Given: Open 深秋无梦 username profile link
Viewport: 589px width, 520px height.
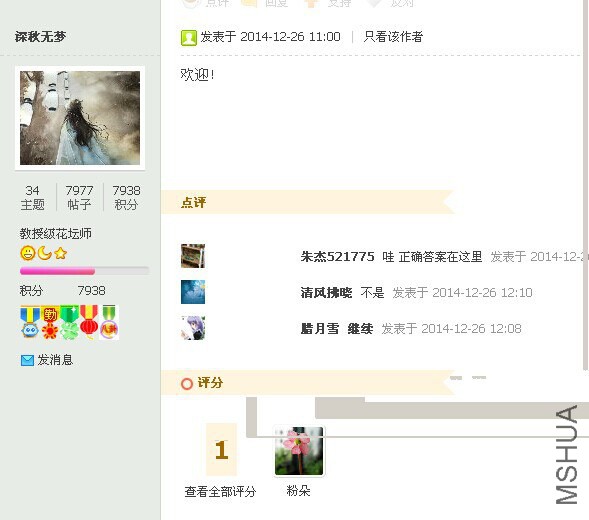Looking at the screenshot, I should tap(41, 37).
